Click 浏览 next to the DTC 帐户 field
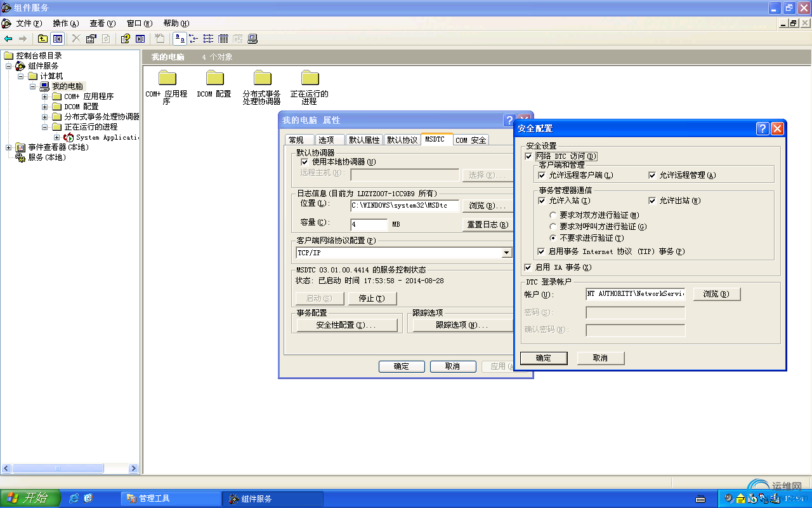 pyautogui.click(x=716, y=294)
